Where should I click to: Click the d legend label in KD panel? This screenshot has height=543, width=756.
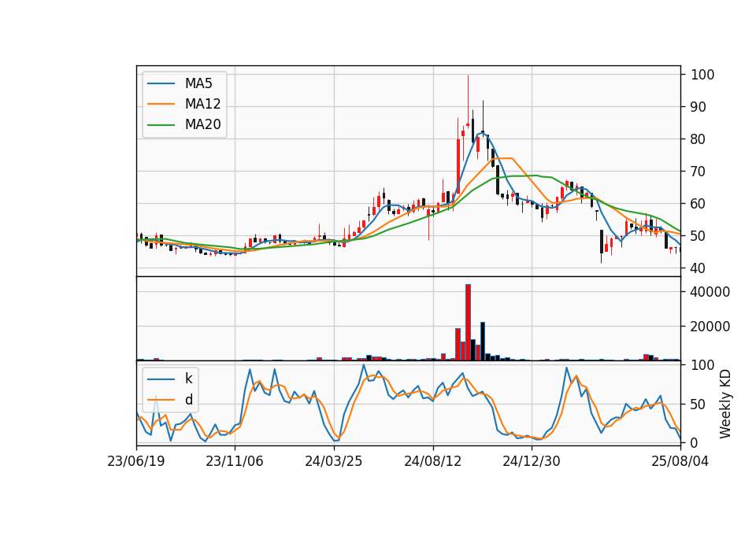(188, 400)
